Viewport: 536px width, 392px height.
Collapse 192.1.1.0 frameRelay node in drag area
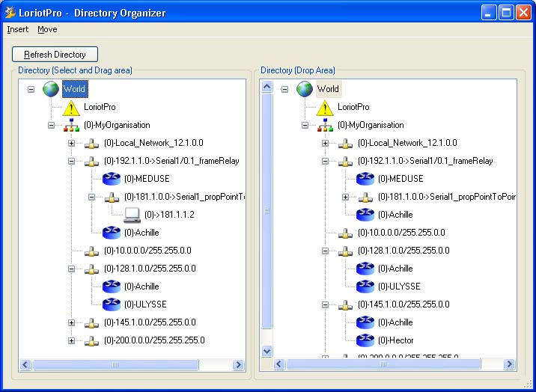[x=71, y=161]
